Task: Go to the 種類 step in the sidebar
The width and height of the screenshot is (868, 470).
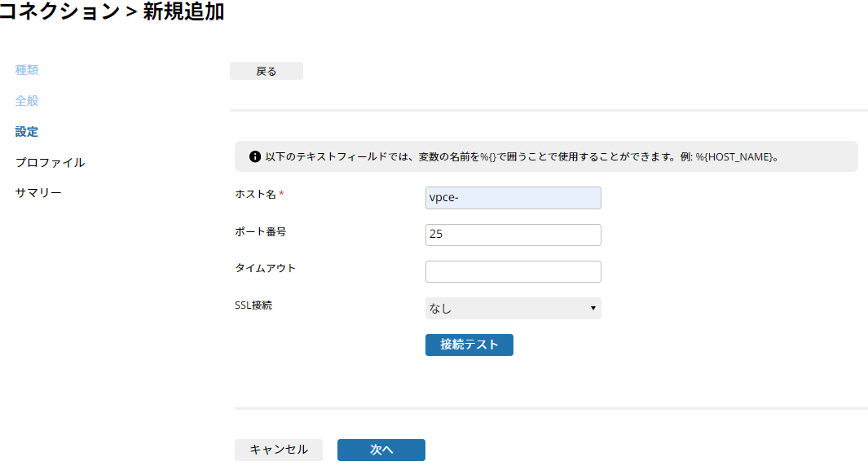Action: (x=27, y=70)
